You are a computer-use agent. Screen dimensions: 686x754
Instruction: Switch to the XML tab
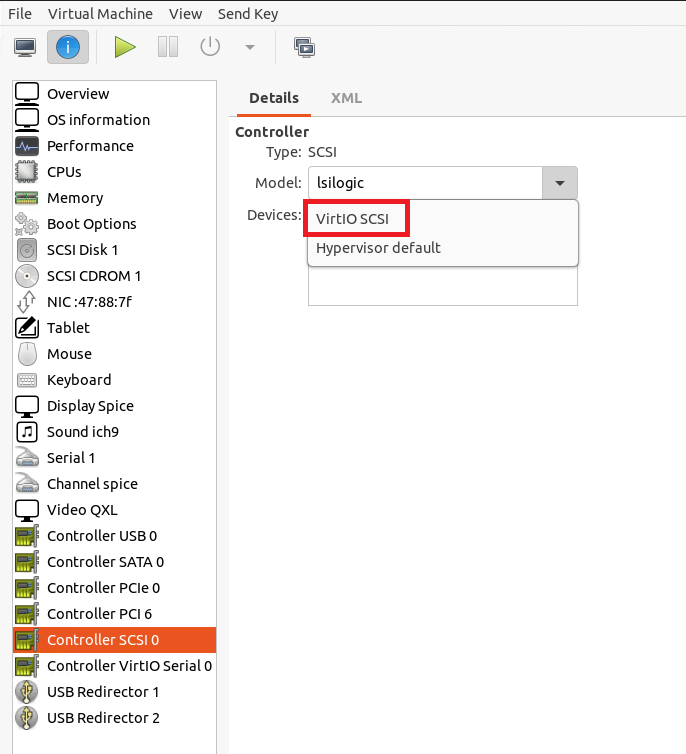[x=346, y=98]
